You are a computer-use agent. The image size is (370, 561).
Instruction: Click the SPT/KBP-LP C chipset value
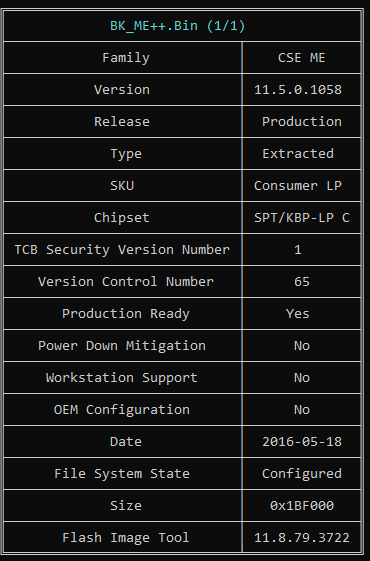[302, 218]
